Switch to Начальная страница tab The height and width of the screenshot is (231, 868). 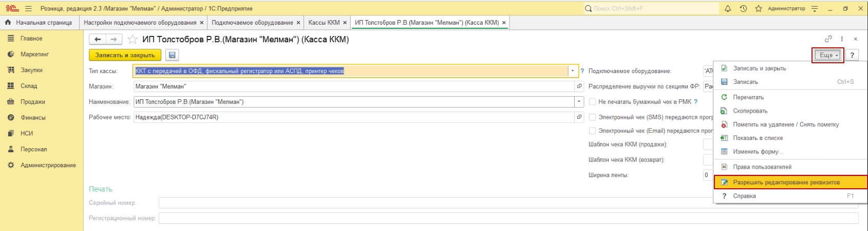pos(39,23)
